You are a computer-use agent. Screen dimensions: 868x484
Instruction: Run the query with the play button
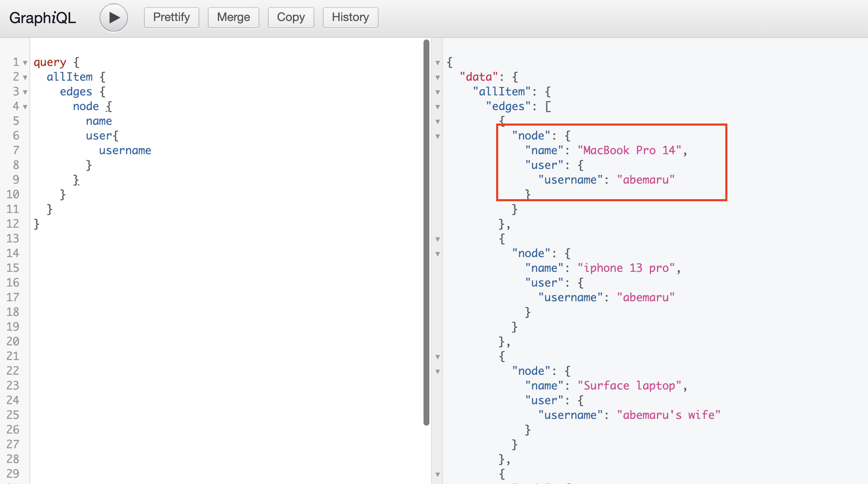(113, 18)
